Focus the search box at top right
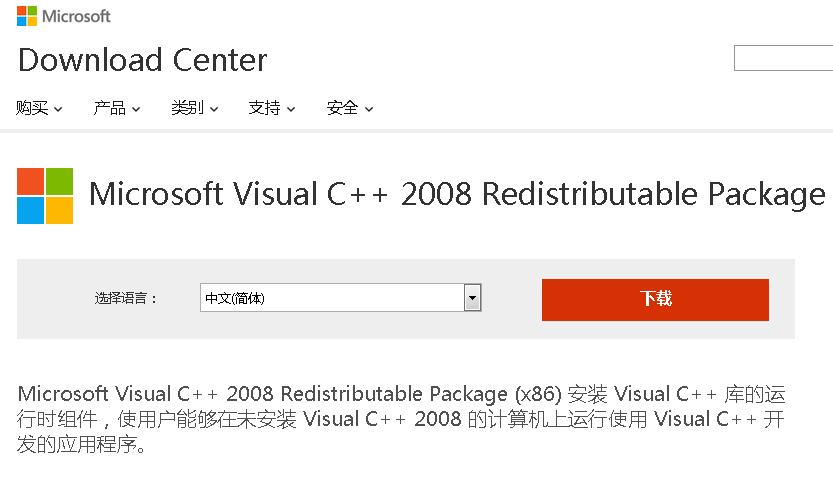833x492 pixels. point(784,59)
